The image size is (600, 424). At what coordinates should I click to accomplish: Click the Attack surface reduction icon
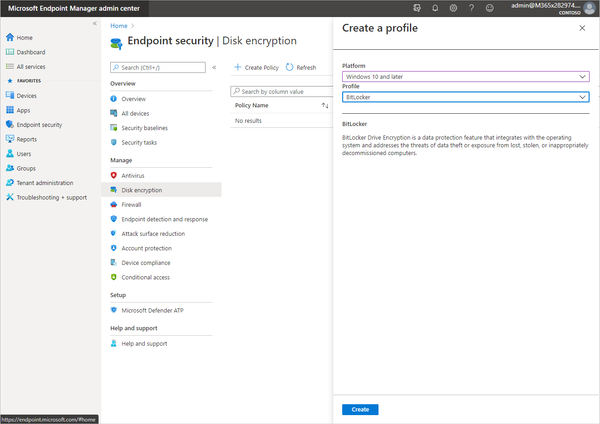[114, 233]
